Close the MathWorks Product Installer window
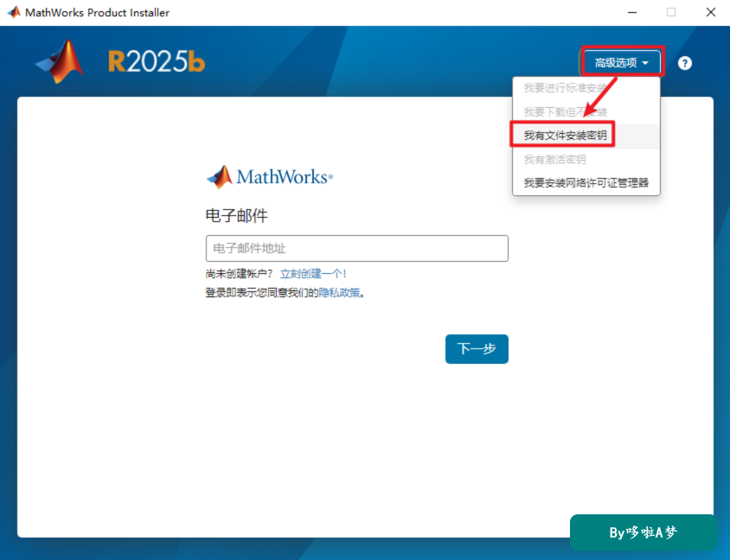The height and width of the screenshot is (560, 730). pos(710,13)
